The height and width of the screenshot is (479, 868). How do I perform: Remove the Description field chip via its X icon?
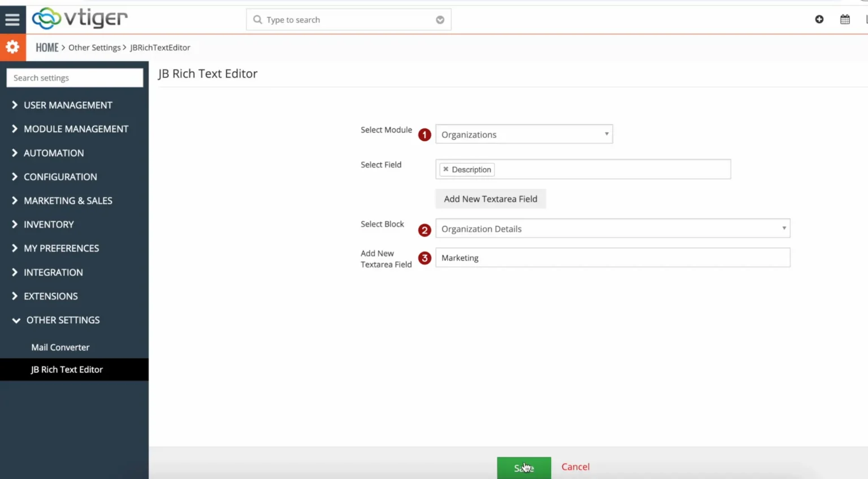(x=445, y=169)
